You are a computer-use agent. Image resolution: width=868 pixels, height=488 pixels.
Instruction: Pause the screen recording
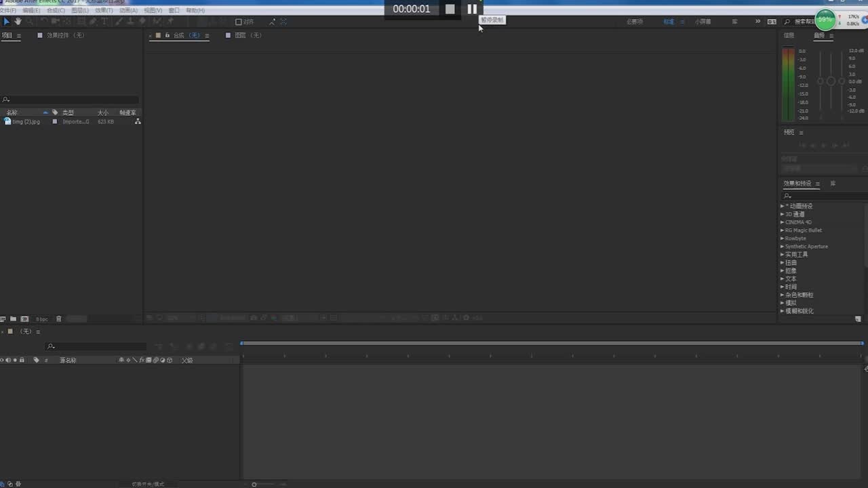pyautogui.click(x=472, y=9)
